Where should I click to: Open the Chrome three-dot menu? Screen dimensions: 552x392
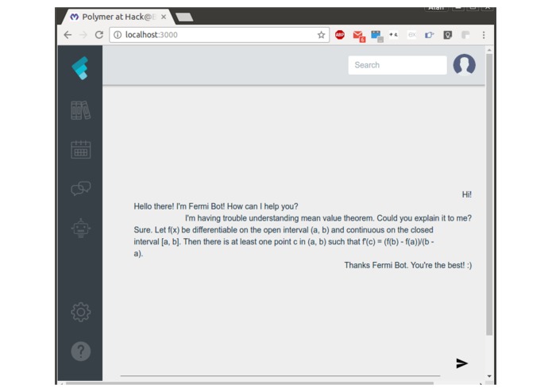click(x=484, y=35)
